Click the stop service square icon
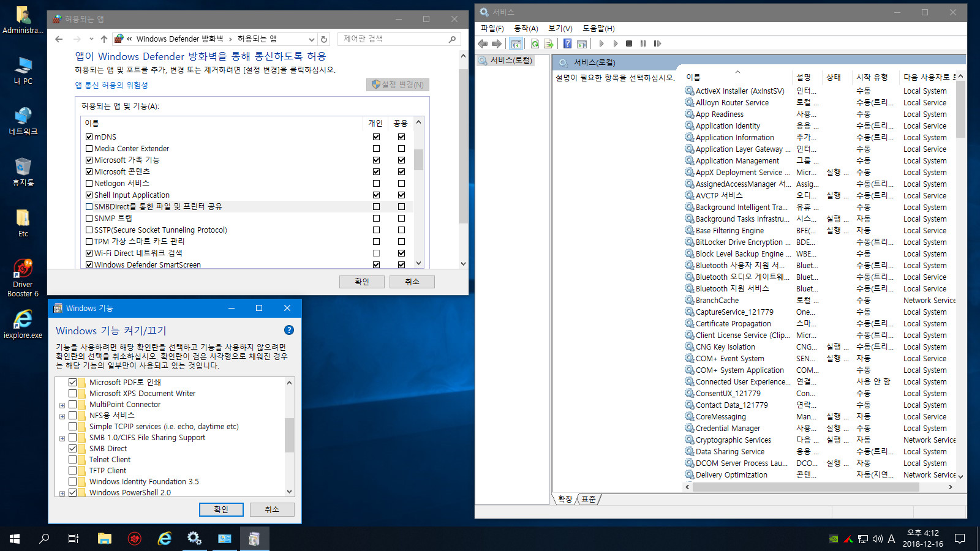Image resolution: width=980 pixels, height=551 pixels. pos(629,43)
